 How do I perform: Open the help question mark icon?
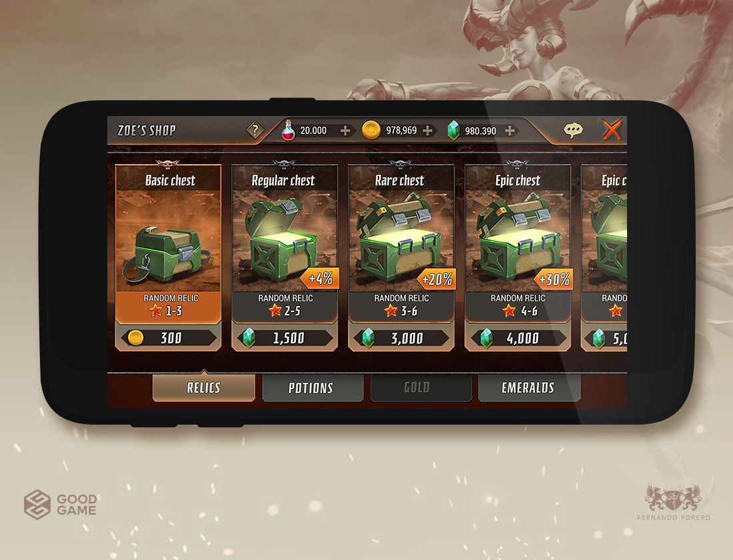(255, 130)
